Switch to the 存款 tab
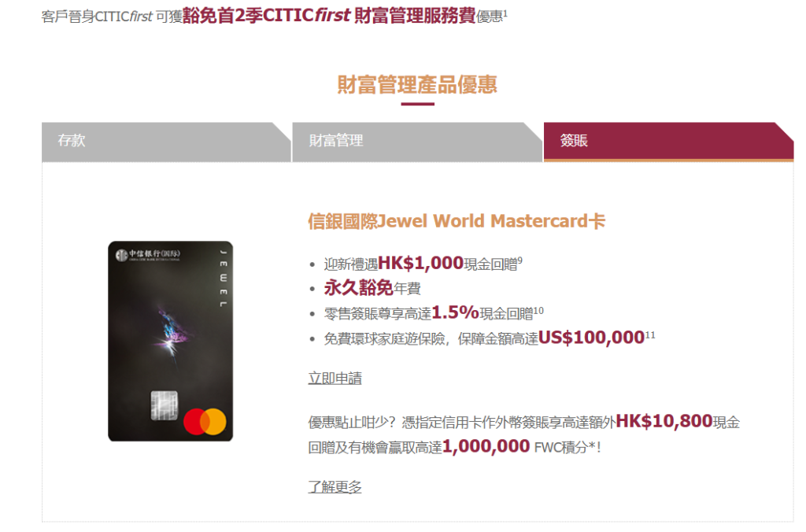Viewport: 806px width, 532px height. pyautogui.click(x=166, y=142)
